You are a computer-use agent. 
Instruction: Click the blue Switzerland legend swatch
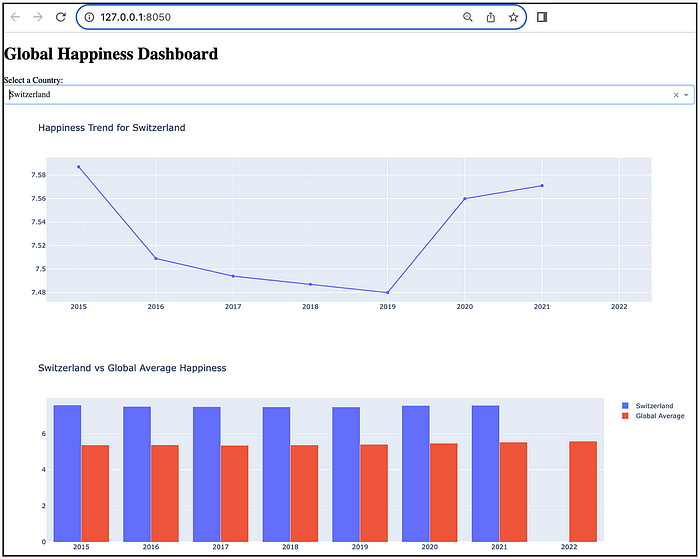625,406
